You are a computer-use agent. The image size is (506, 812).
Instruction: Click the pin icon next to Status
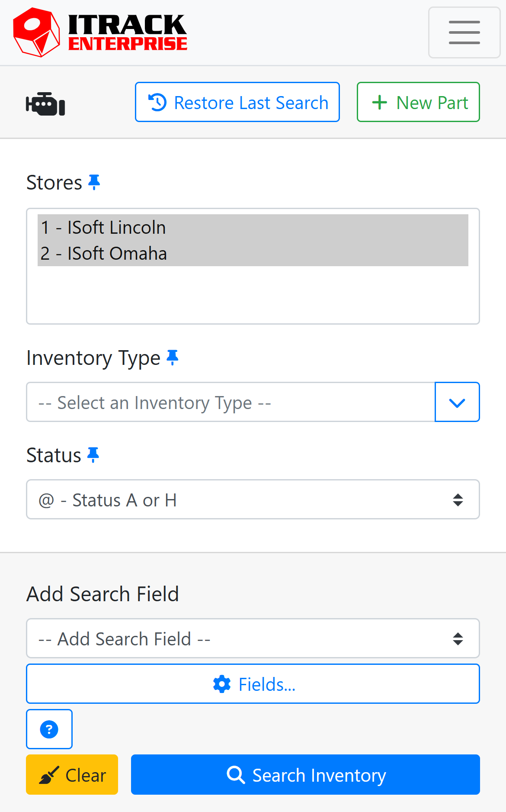[x=94, y=455]
